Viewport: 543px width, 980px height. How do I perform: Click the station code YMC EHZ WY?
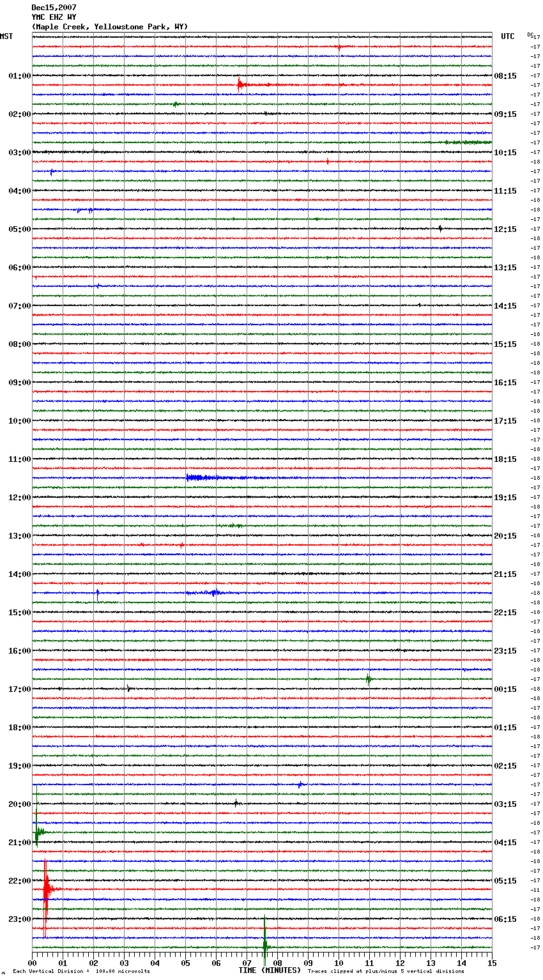click(54, 17)
